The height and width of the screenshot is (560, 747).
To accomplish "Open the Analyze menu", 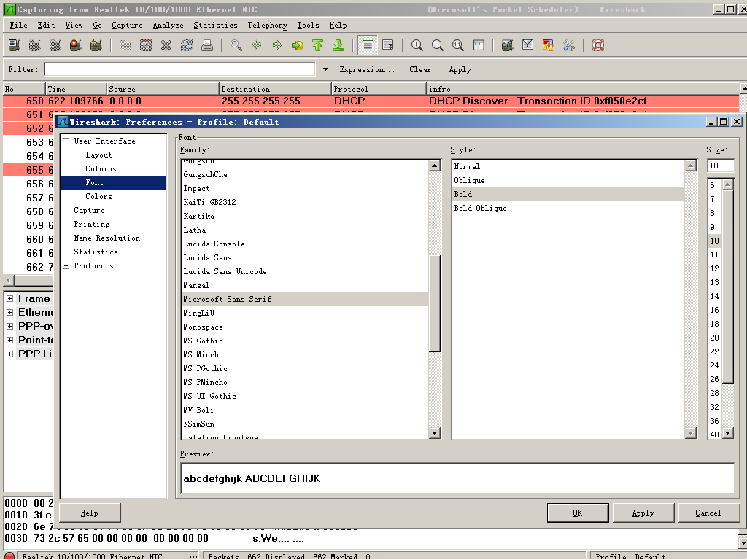I will tap(168, 25).
